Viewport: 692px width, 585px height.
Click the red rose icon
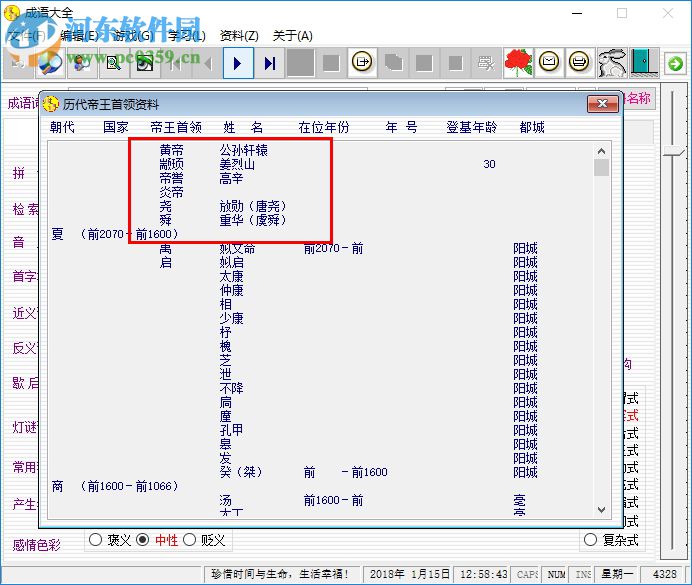[518, 63]
